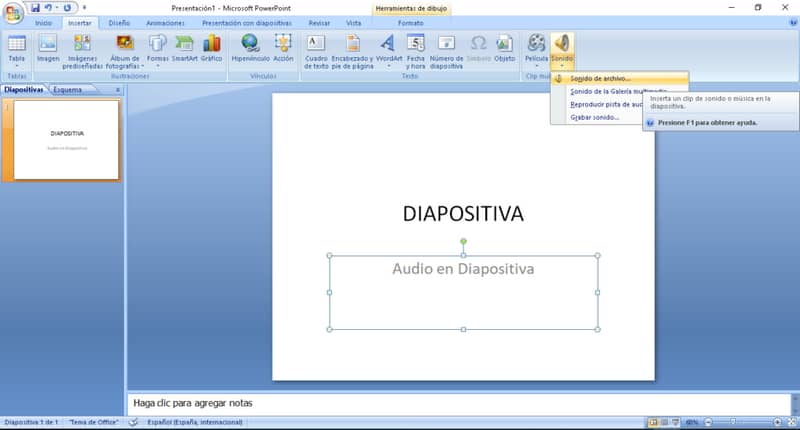Insert a SmartArt graphic

click(x=184, y=49)
